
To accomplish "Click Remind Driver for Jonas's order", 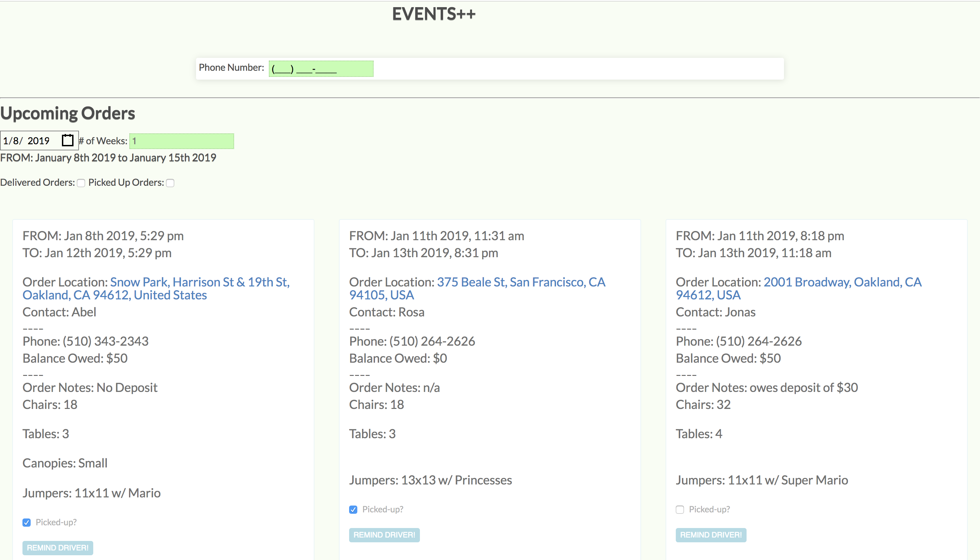I will pos(711,535).
